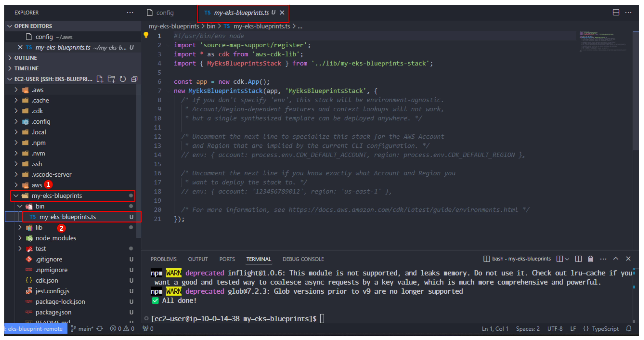
Task: Split the editor layout icon
Action: [616, 12]
